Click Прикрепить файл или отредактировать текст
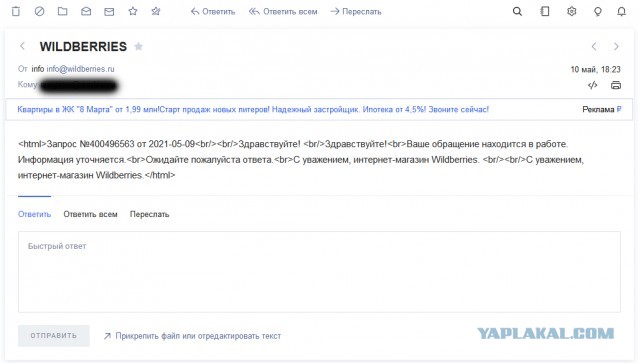The height and width of the screenshot is (363, 640). tap(192, 336)
